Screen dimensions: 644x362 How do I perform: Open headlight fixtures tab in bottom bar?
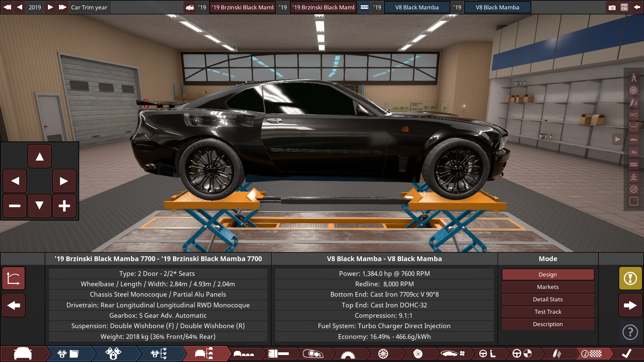[x=313, y=354]
